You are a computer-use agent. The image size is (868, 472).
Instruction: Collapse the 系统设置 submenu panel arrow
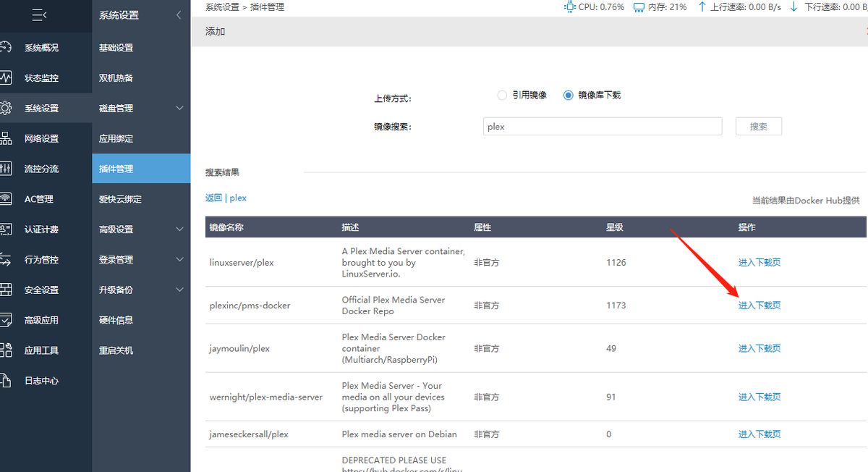click(x=179, y=14)
